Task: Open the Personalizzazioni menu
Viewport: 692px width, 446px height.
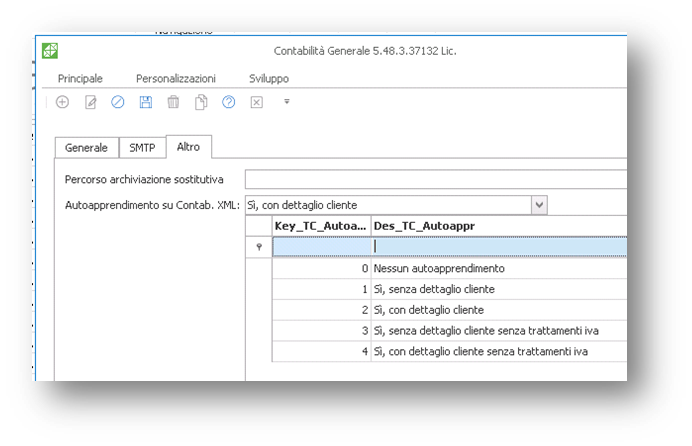Action: 176,79
